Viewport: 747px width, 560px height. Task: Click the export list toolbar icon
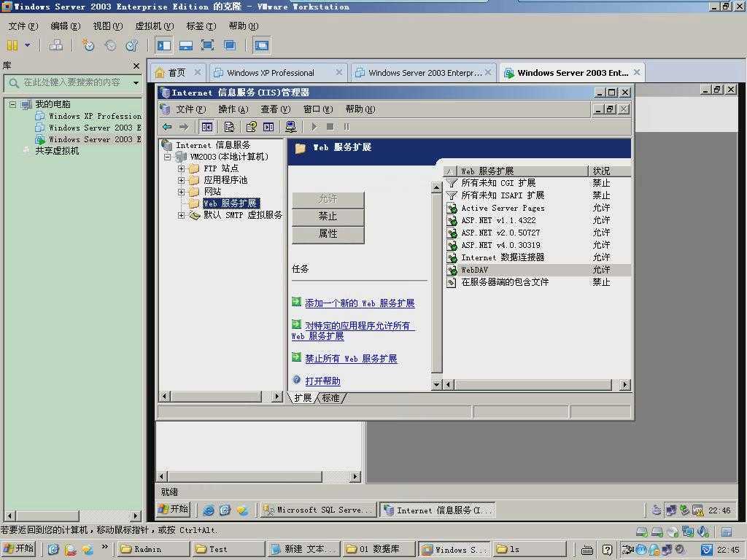tap(229, 127)
